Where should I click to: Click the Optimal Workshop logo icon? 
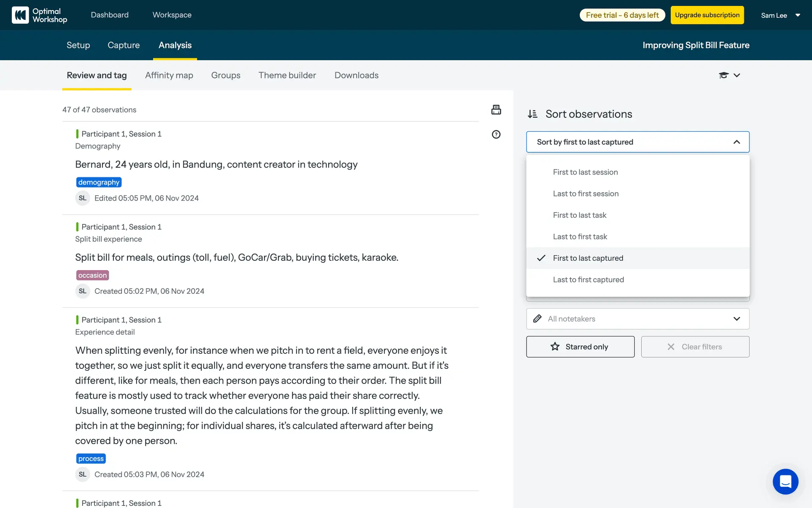coord(20,15)
